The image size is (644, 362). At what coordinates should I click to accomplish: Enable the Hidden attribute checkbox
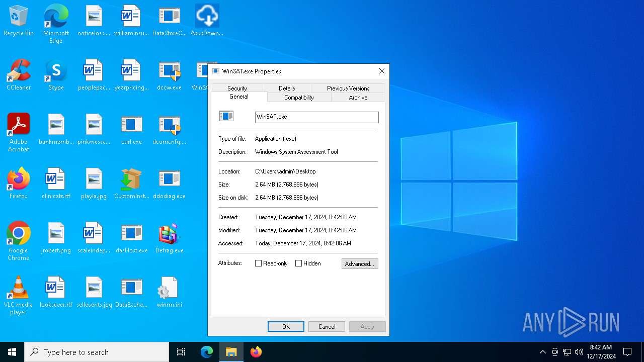point(298,263)
